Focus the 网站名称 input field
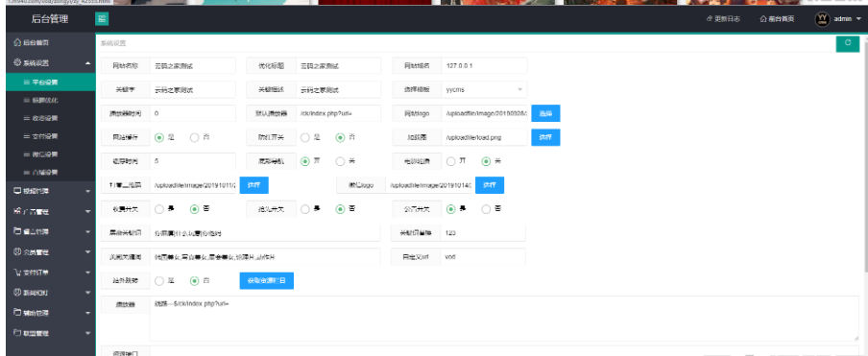The height and width of the screenshot is (356, 868). pos(193,65)
